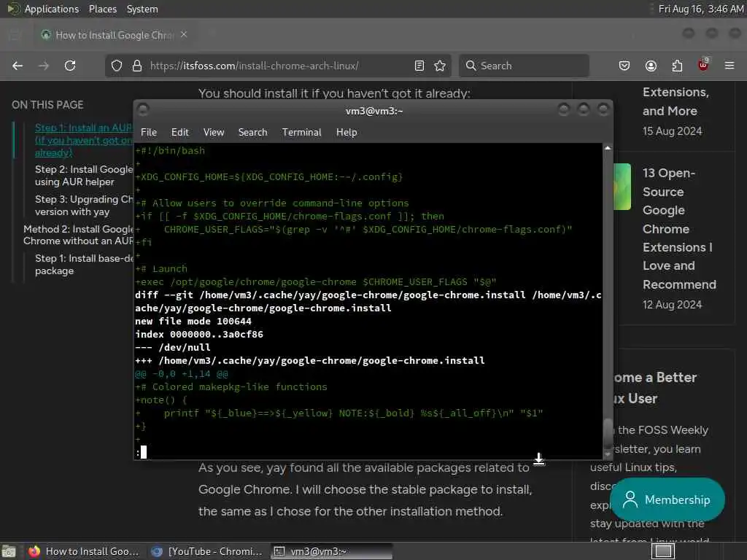Viewport: 747px width, 560px height.
Task: Open the Places menu in top panel
Action: [103, 9]
